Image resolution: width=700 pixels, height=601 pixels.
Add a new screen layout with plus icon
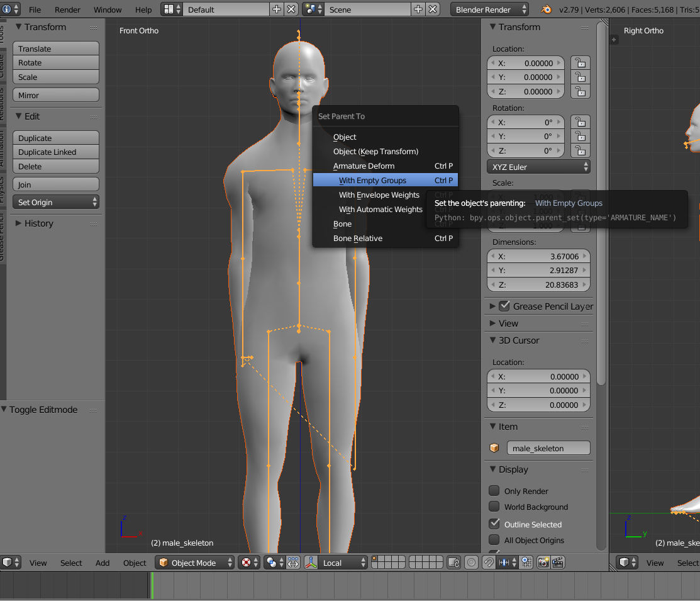[277, 9]
